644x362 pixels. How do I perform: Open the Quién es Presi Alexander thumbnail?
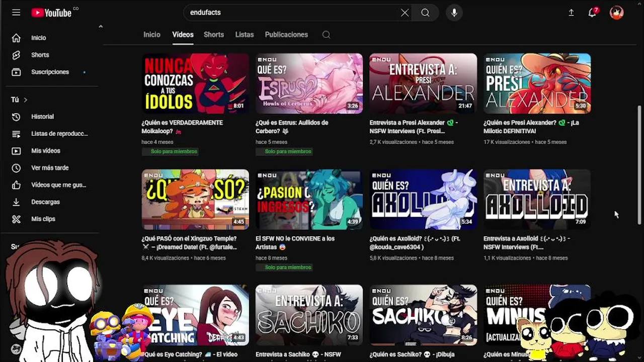537,83
